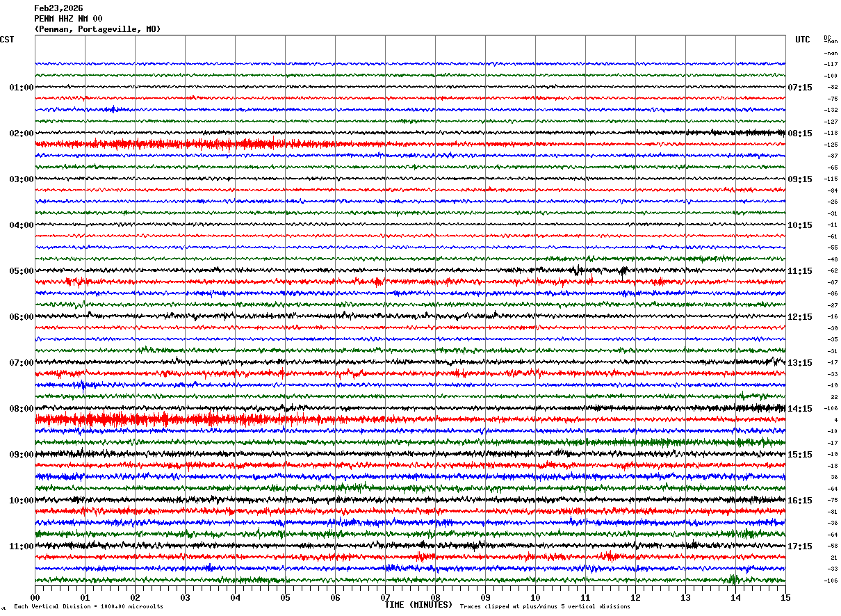Select the UTC time zone label

coord(803,40)
